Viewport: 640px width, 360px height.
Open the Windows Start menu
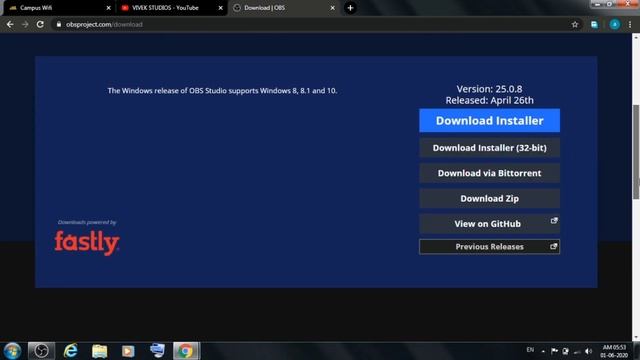(x=12, y=351)
